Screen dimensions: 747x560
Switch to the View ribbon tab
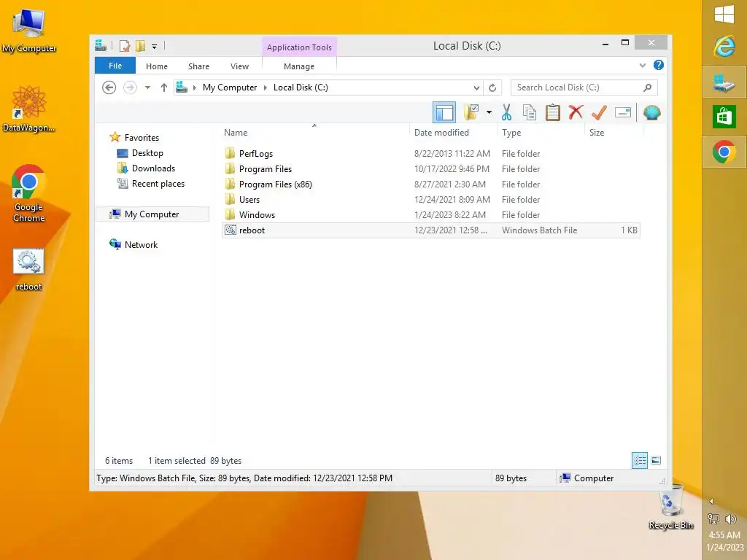pyautogui.click(x=239, y=66)
